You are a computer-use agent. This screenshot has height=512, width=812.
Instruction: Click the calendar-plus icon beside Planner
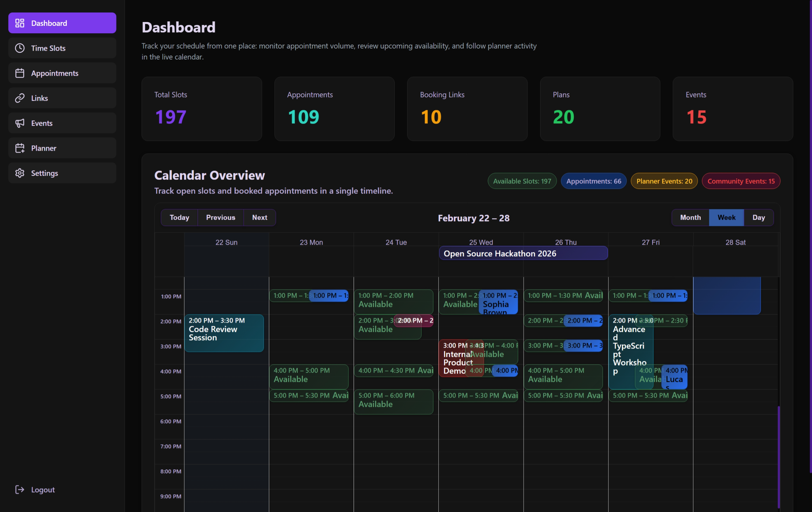coord(20,148)
